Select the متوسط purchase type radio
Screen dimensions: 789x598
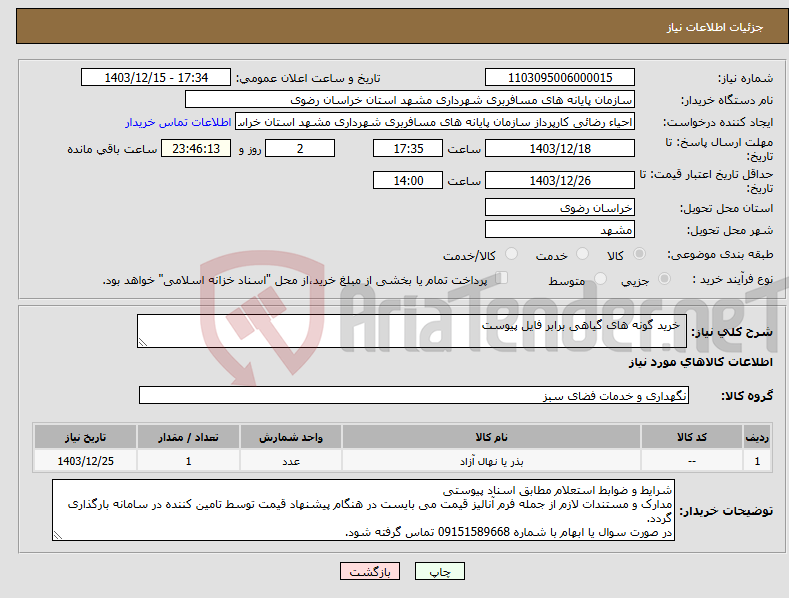(x=600, y=278)
